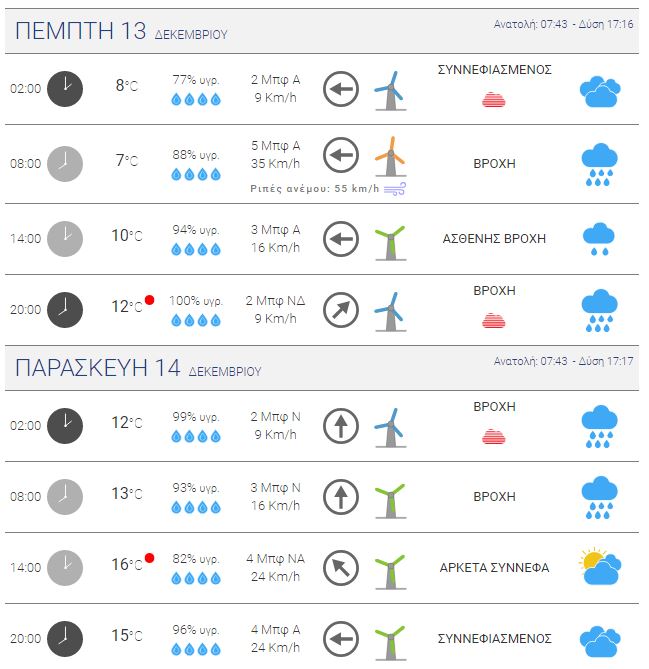Click the partly sunny icon for Friday 14:00
This screenshot has width=649, height=669.
(x=600, y=567)
